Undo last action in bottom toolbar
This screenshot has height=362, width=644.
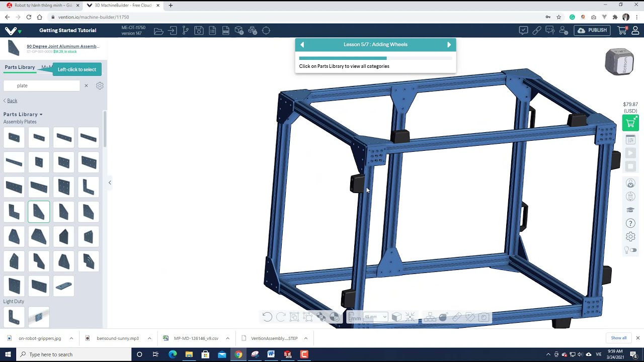[x=267, y=317]
